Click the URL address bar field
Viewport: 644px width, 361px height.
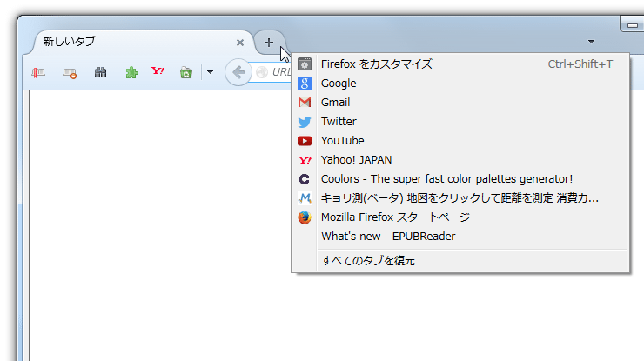[271, 72]
